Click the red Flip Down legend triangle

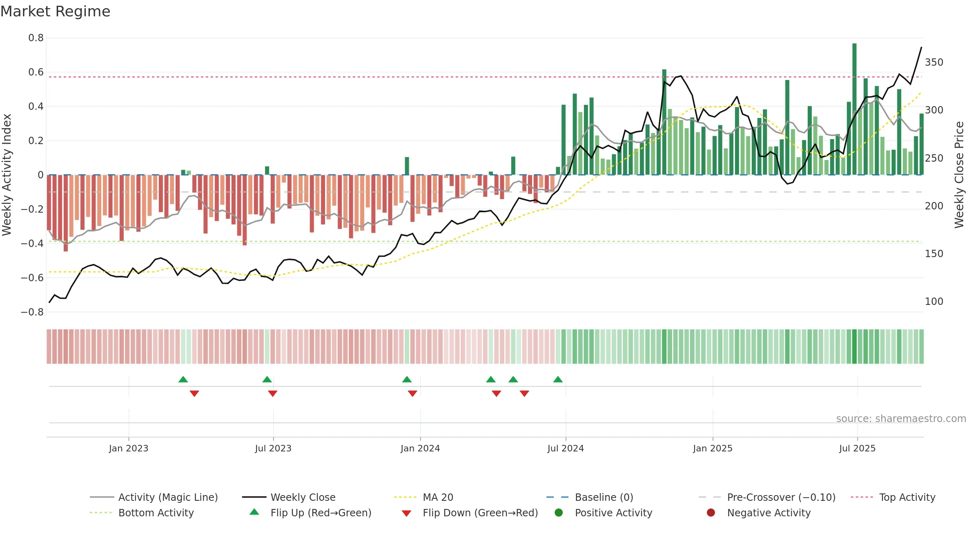[x=406, y=513]
